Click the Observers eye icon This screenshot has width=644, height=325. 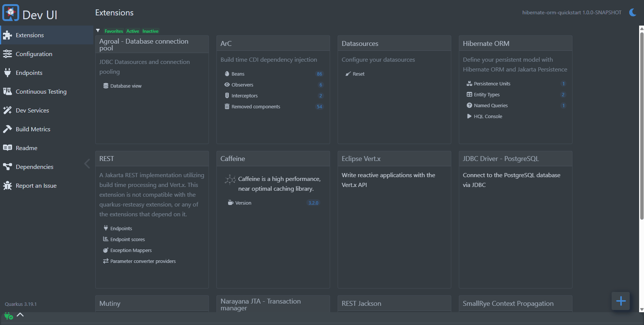pyautogui.click(x=227, y=85)
